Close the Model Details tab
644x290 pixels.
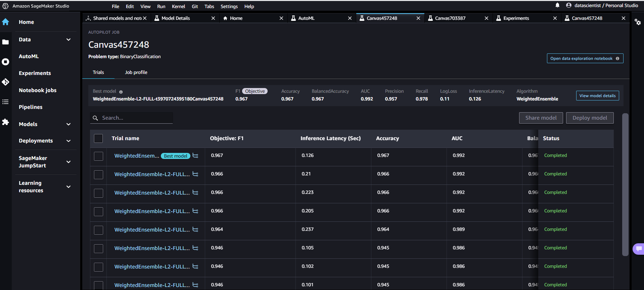(213, 18)
